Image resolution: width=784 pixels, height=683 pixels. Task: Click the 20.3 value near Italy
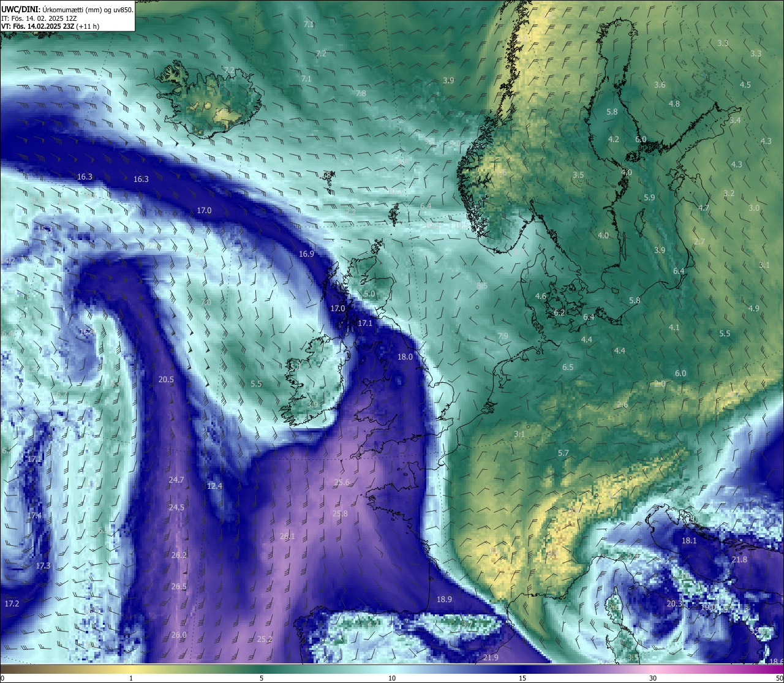(x=674, y=603)
